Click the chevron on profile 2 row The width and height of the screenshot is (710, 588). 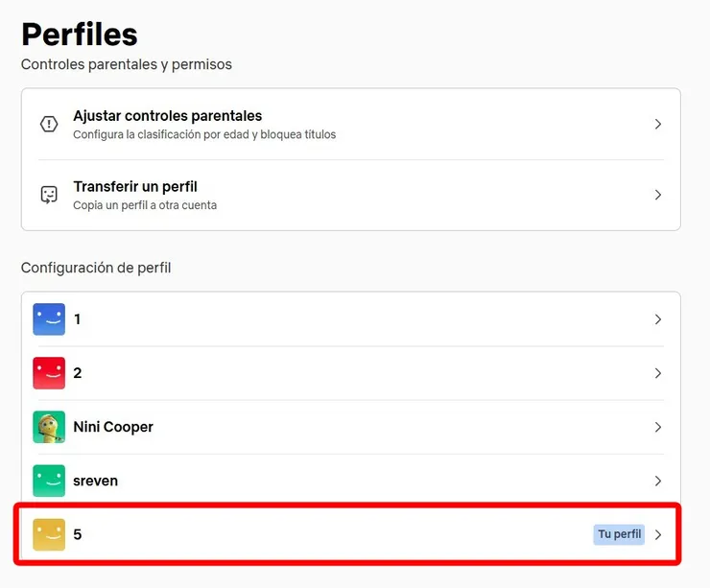[x=658, y=373]
